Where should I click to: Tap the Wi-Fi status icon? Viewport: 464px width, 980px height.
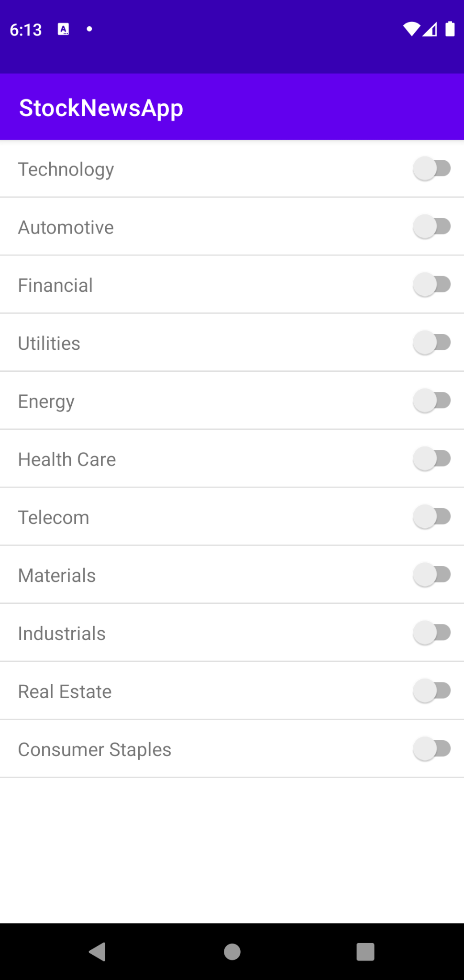[411, 30]
